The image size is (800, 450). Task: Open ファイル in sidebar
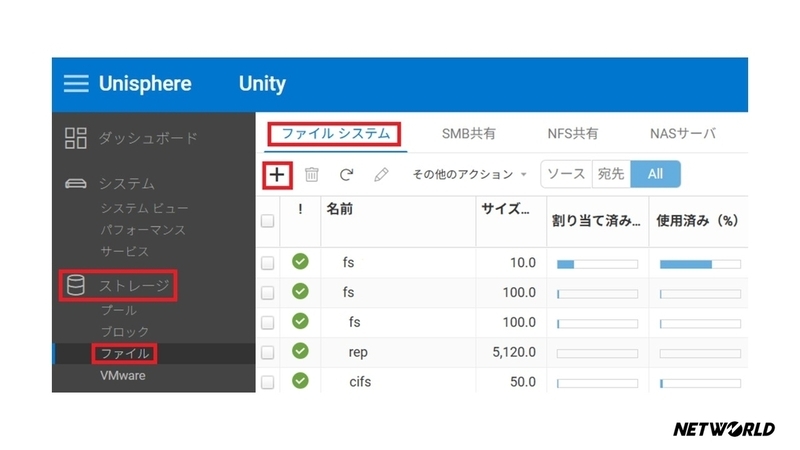(x=125, y=354)
